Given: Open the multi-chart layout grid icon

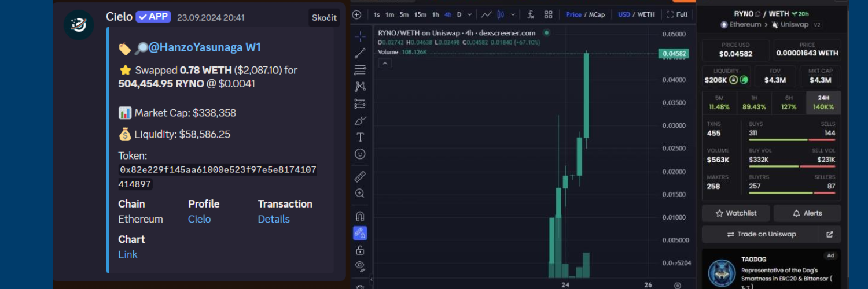Looking at the screenshot, I should tap(548, 14).
